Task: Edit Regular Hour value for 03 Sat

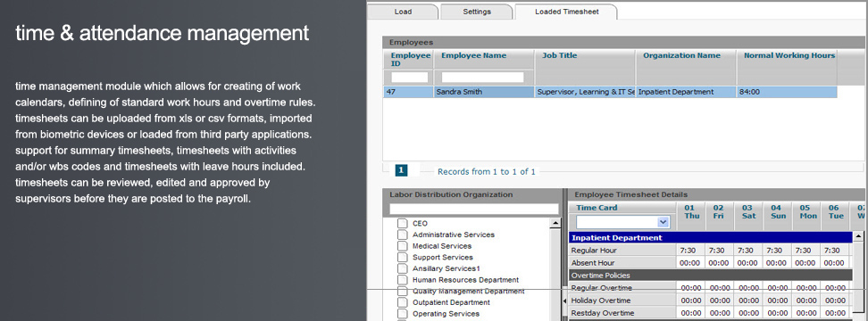Action: coord(747,251)
